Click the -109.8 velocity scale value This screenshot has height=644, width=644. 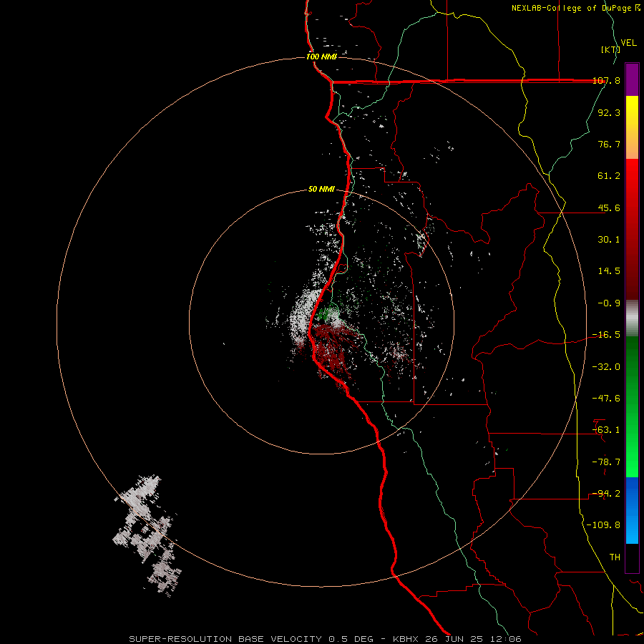(x=604, y=525)
